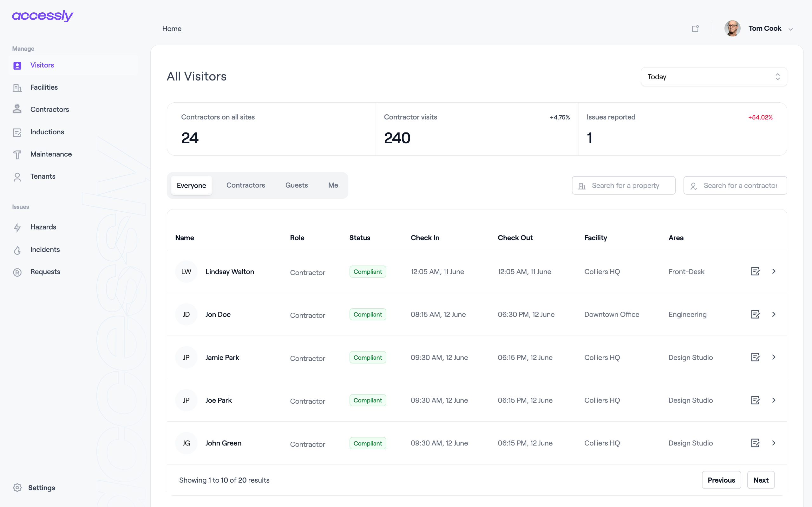812x507 pixels.
Task: Click the Previous pagination button
Action: pyautogui.click(x=721, y=480)
